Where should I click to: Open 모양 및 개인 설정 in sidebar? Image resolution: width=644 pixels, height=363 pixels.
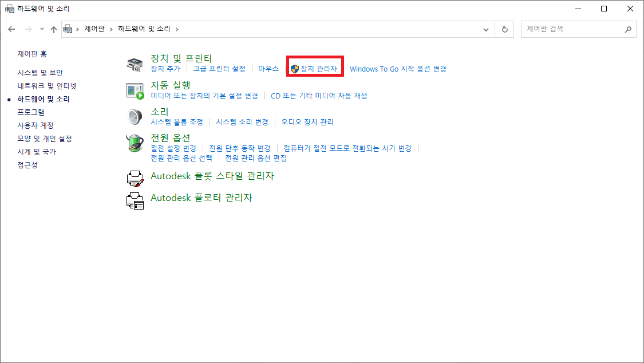[44, 139]
